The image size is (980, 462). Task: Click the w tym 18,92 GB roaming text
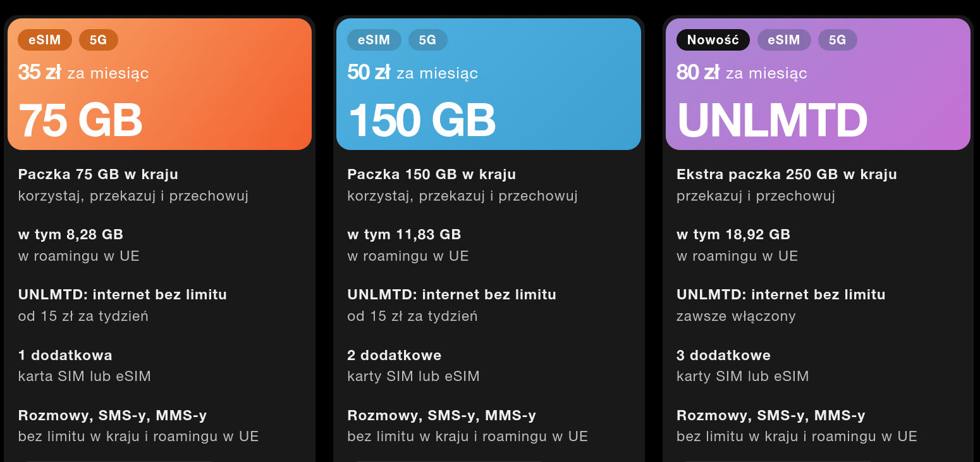click(x=733, y=235)
